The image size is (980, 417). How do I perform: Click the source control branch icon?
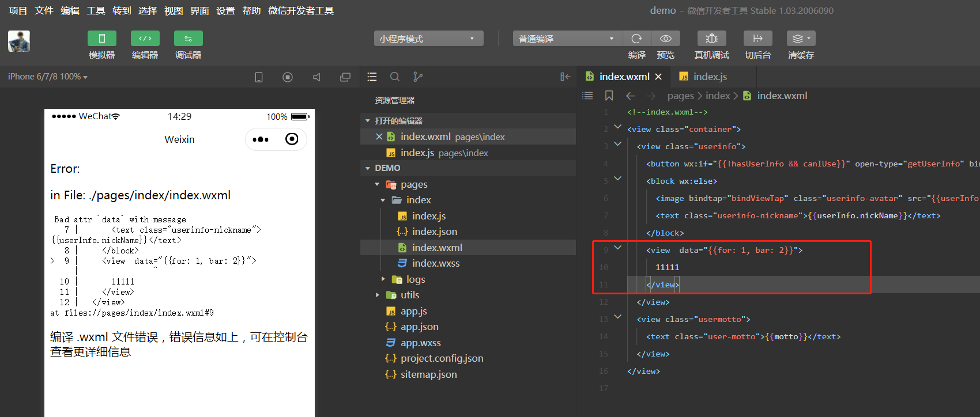pos(418,77)
